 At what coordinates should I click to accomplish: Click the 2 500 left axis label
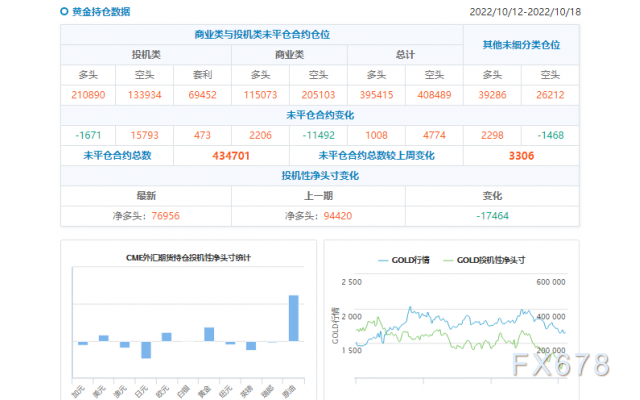pyautogui.click(x=351, y=282)
